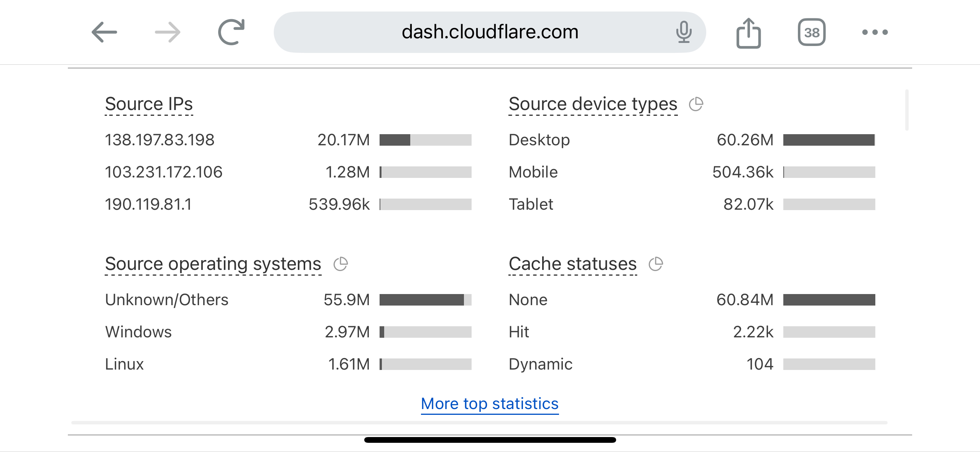Viewport: 980px width, 452px height.
Task: Select IP address 138.197.83.198
Action: pyautogui.click(x=159, y=140)
